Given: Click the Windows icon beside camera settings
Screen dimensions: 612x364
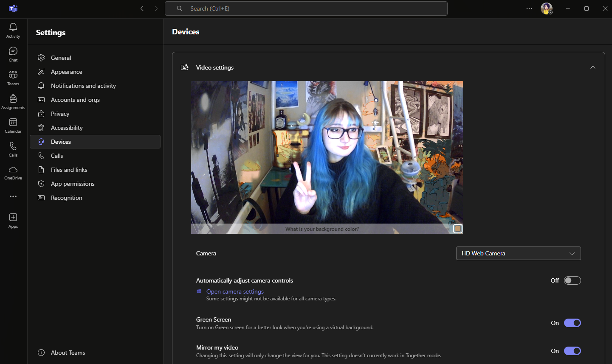Looking at the screenshot, I should [199, 291].
